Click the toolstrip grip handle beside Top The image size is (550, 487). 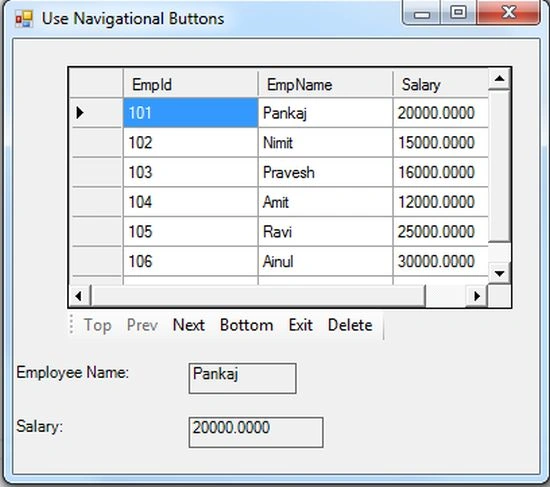pos(72,325)
